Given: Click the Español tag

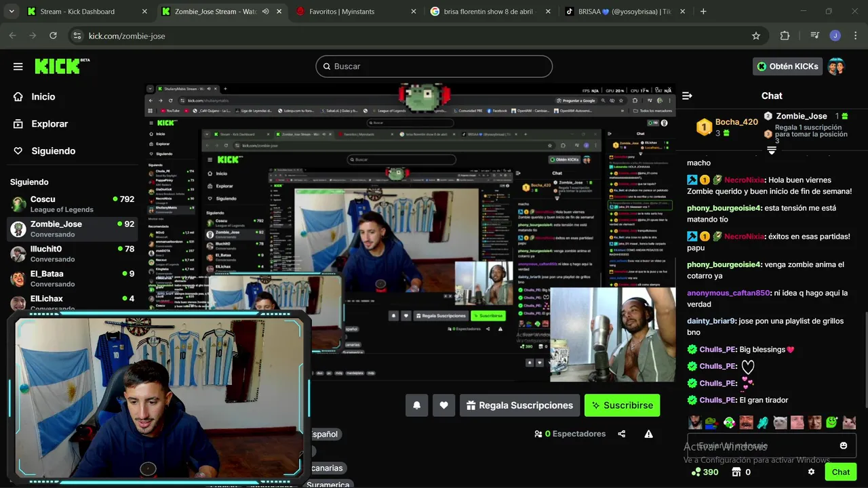Looking at the screenshot, I should pyautogui.click(x=324, y=434).
